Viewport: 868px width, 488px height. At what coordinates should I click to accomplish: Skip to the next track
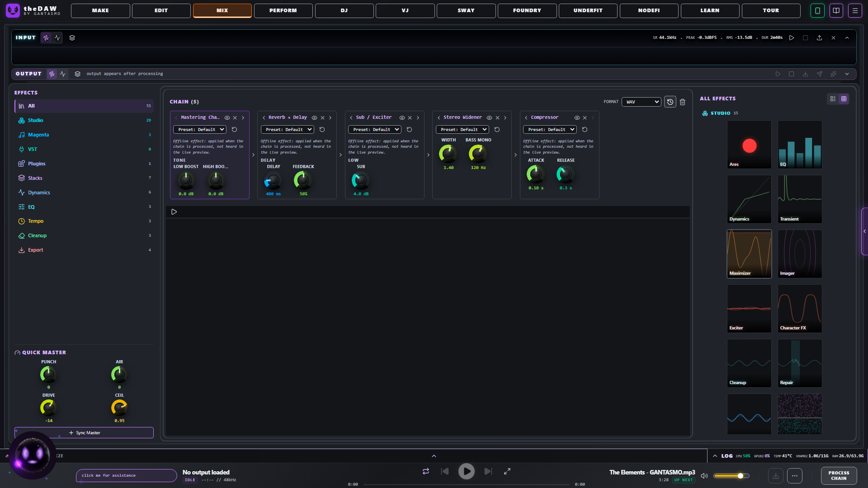(x=488, y=471)
